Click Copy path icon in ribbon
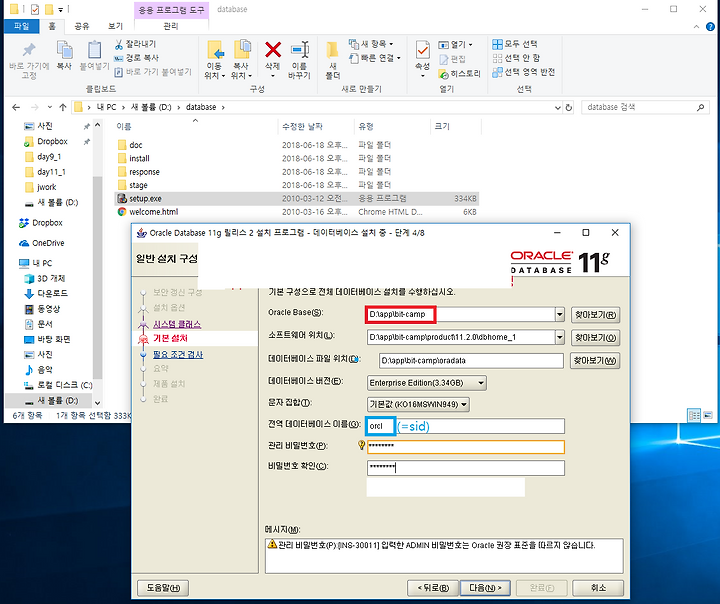The width and height of the screenshot is (720, 604). point(119,58)
